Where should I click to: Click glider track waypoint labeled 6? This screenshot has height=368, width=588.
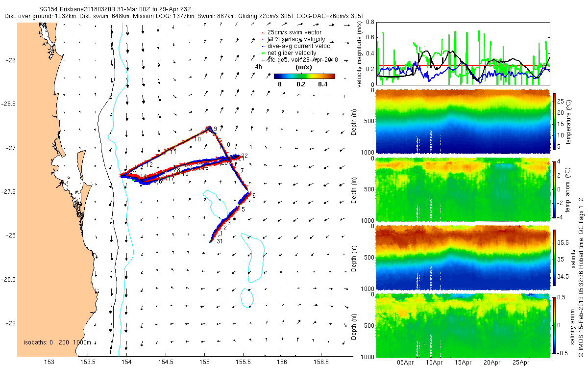click(x=254, y=196)
